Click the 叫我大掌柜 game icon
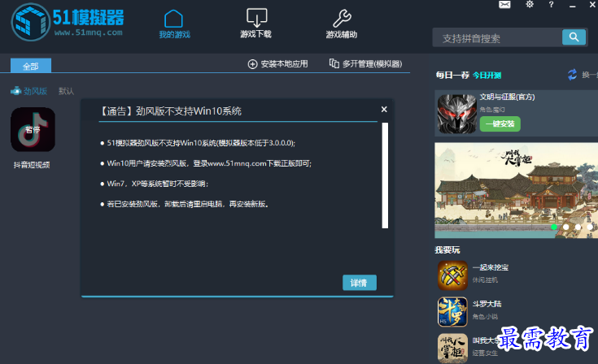 click(x=452, y=348)
